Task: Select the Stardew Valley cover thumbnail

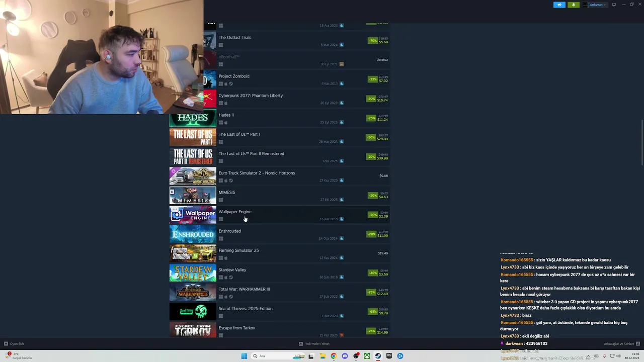Action: [x=193, y=273]
